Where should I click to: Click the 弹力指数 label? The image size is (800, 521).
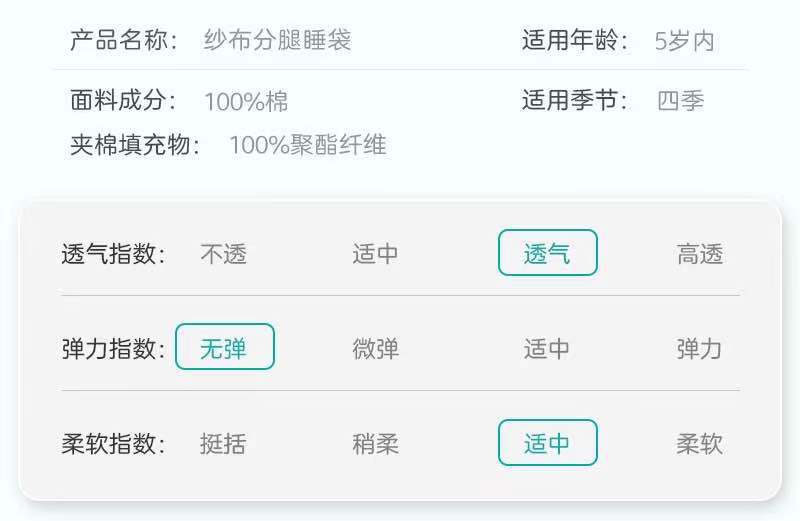(x=113, y=349)
